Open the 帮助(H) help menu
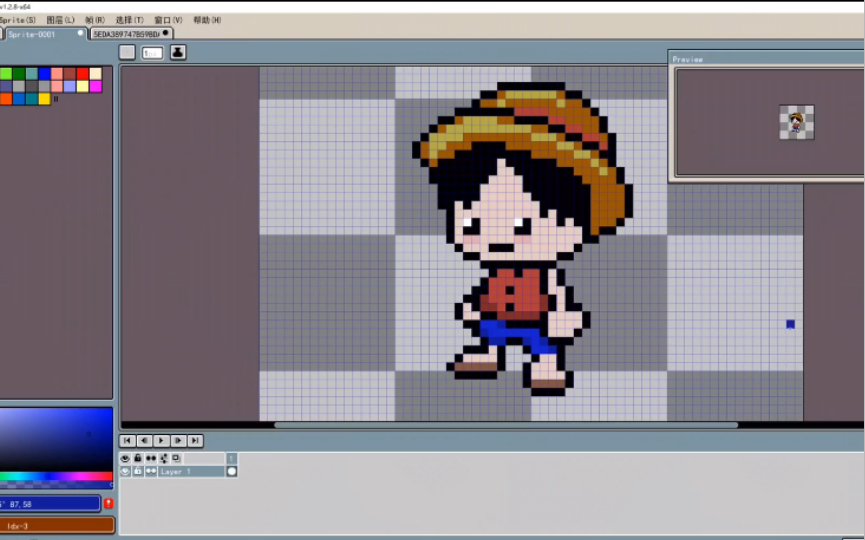Image resolution: width=865 pixels, height=540 pixels. pos(207,20)
